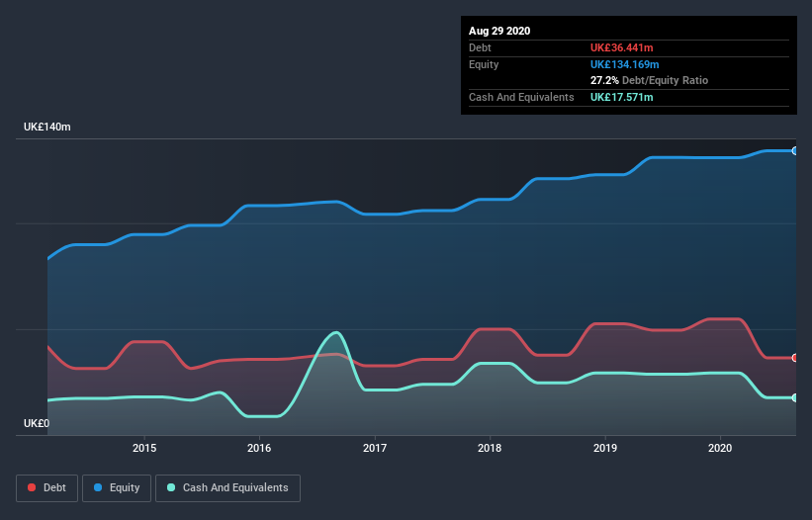Click the UK£0 y-axis label
This screenshot has width=812, height=520.
[37, 423]
